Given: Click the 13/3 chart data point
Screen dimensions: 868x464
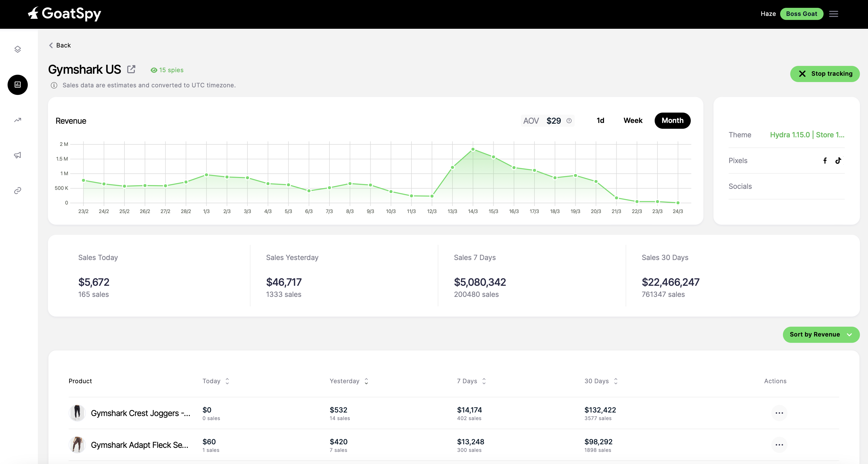Looking at the screenshot, I should point(452,167).
